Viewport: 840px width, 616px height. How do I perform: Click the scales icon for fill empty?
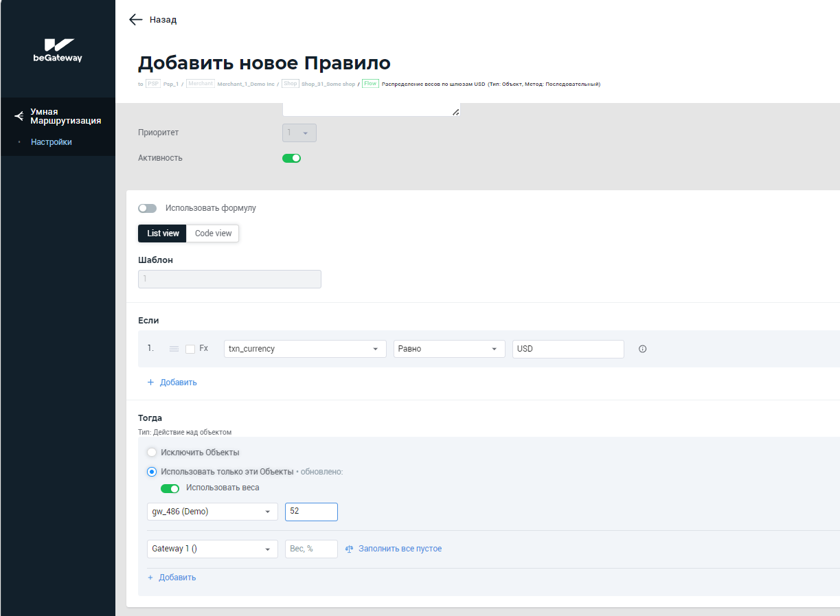349,549
